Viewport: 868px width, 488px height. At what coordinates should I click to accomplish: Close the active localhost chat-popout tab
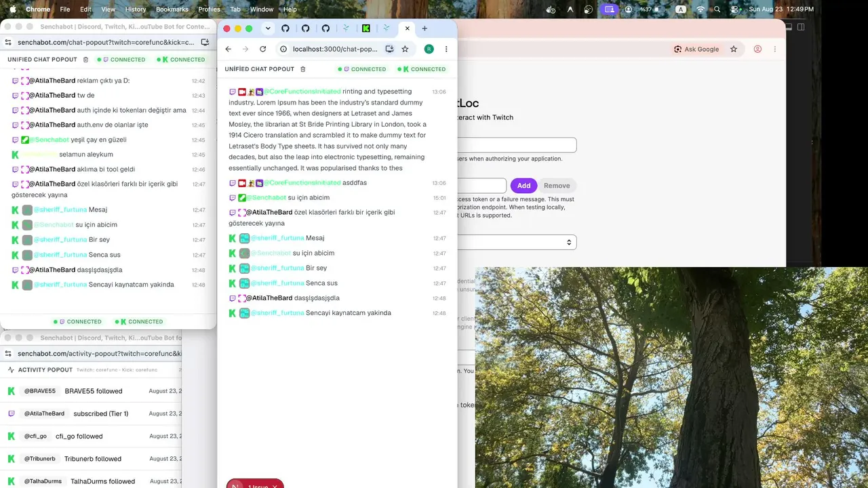[x=407, y=28]
